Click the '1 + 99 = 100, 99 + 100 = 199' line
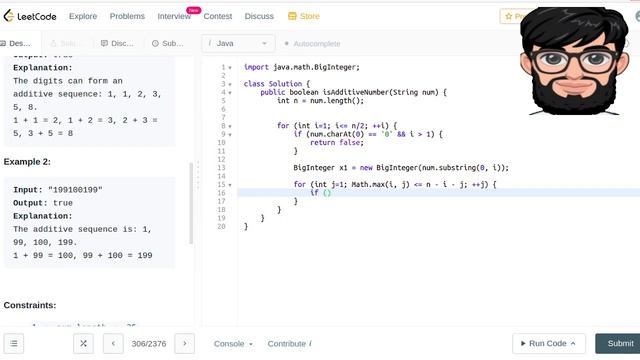Viewport: 640px width, 360px height. coord(83,256)
